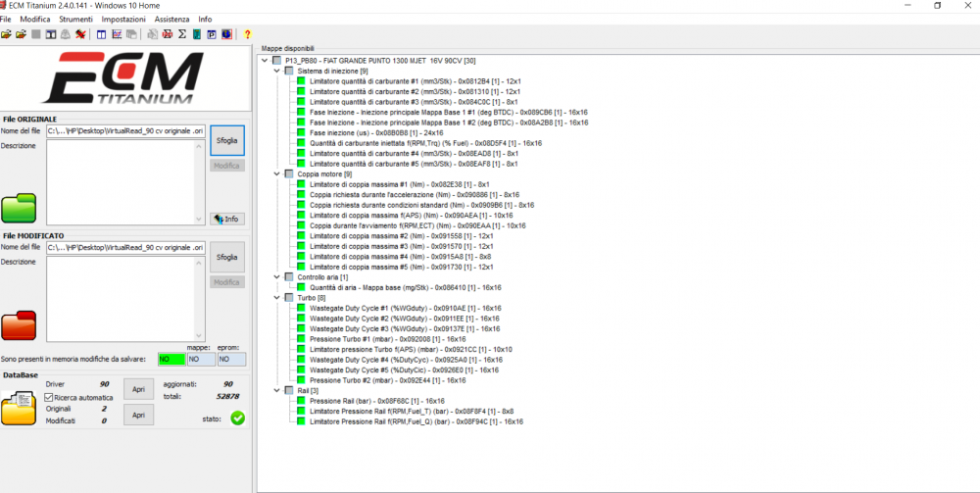Check the Turbo group checkbox
Screen dimensions: 980x493
coord(289,298)
